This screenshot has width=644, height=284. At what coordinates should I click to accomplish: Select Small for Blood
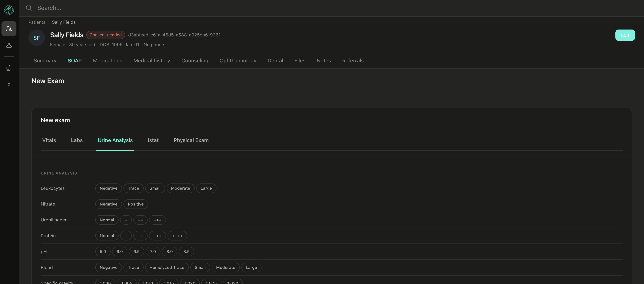point(200,268)
